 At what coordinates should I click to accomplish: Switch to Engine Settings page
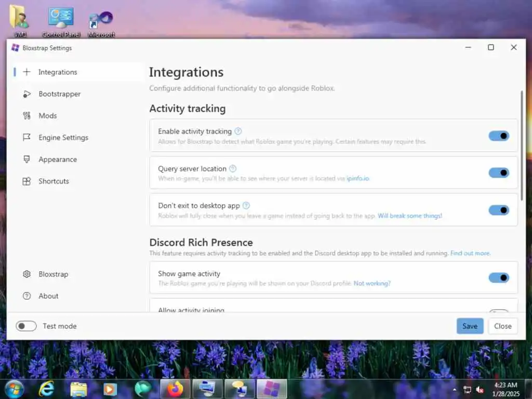[x=77, y=137]
